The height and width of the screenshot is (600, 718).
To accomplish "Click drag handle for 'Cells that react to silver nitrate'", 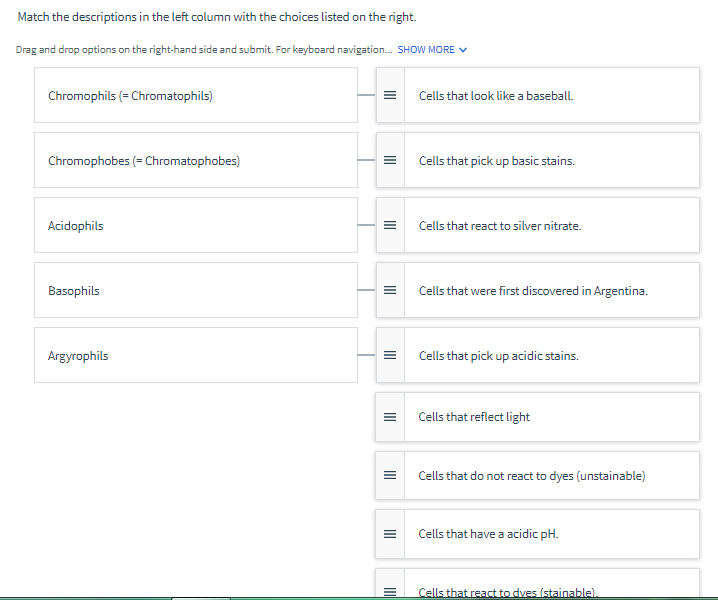I will coord(390,225).
